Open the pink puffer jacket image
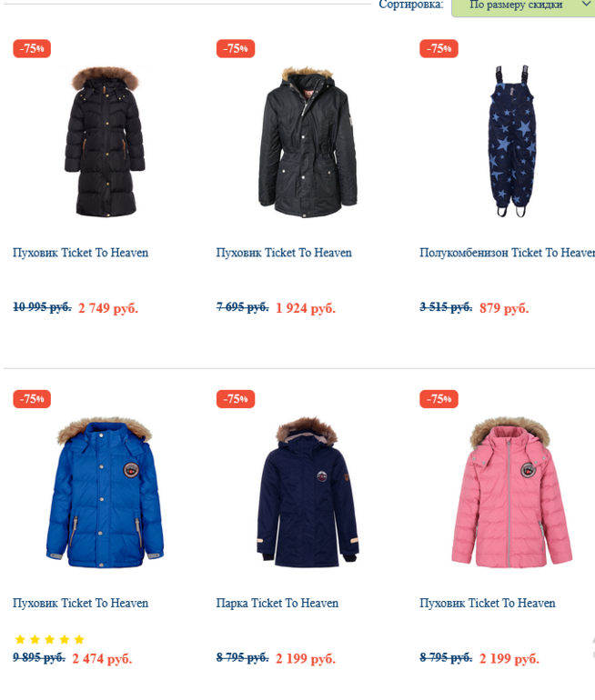 click(x=511, y=493)
